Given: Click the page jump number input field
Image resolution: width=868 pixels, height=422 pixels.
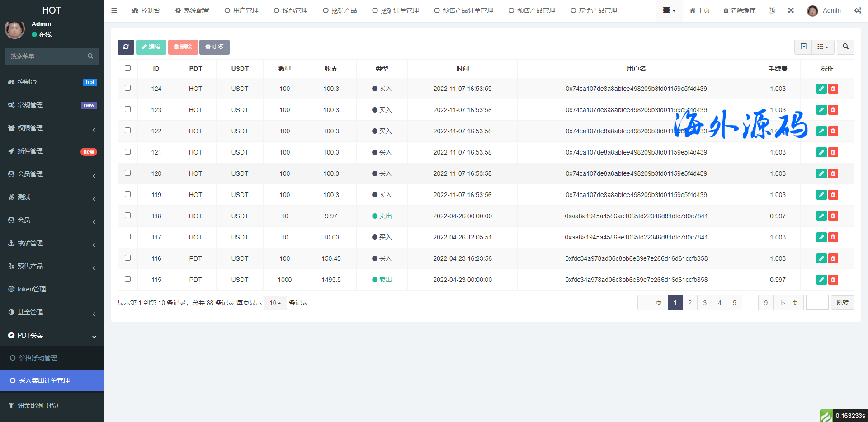Looking at the screenshot, I should [817, 303].
